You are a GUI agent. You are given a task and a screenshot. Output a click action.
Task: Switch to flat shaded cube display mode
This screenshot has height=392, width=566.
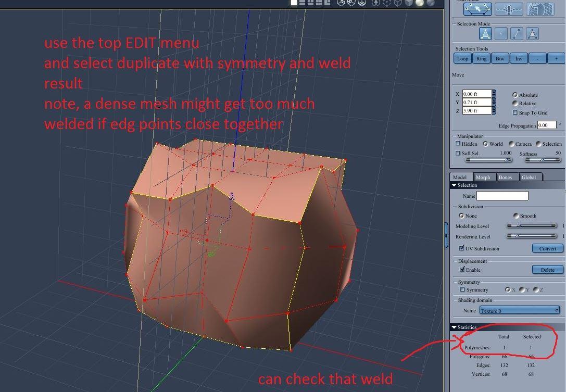[409, 3]
